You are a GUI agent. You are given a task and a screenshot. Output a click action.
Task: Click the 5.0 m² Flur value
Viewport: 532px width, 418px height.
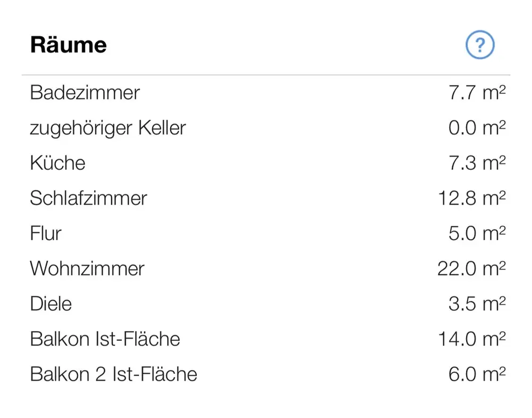click(x=477, y=233)
